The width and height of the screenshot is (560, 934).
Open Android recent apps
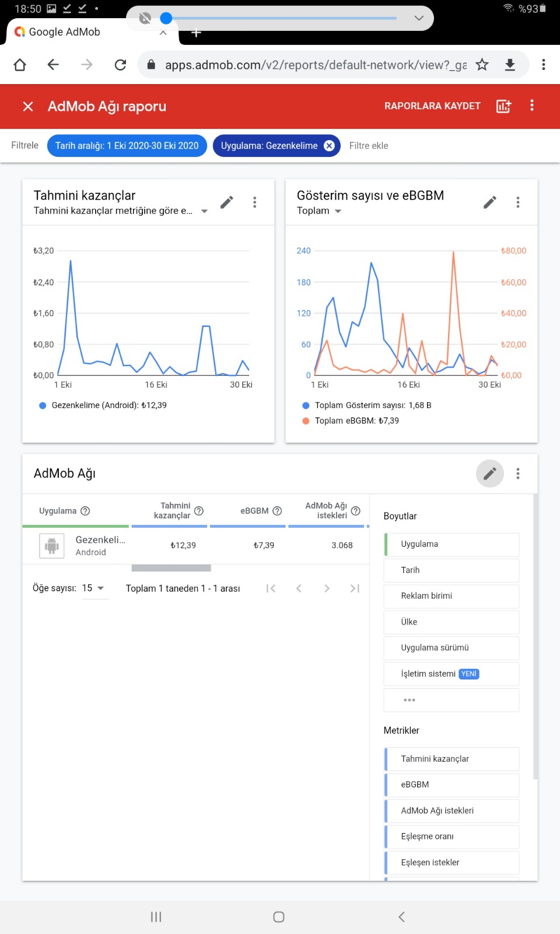[x=156, y=917]
